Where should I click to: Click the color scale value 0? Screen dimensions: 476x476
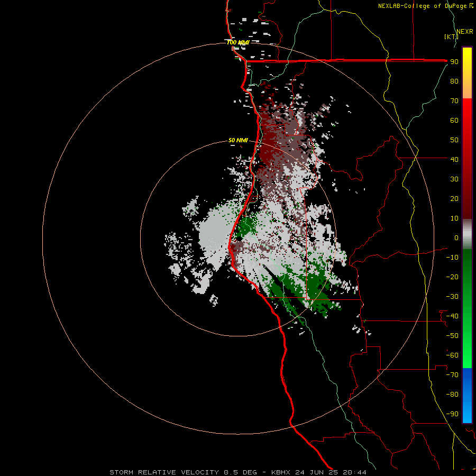pos(456,237)
